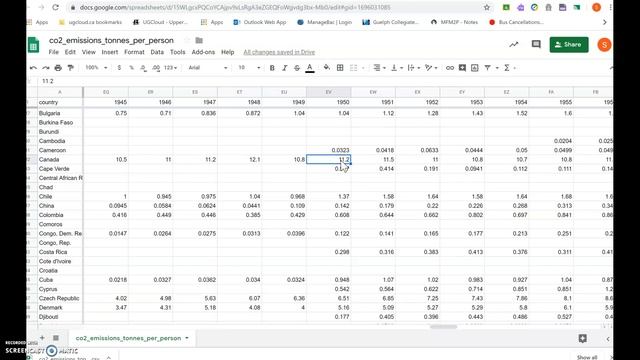The image size is (640, 360).
Task: Open the Format menu
Action: tap(134, 52)
